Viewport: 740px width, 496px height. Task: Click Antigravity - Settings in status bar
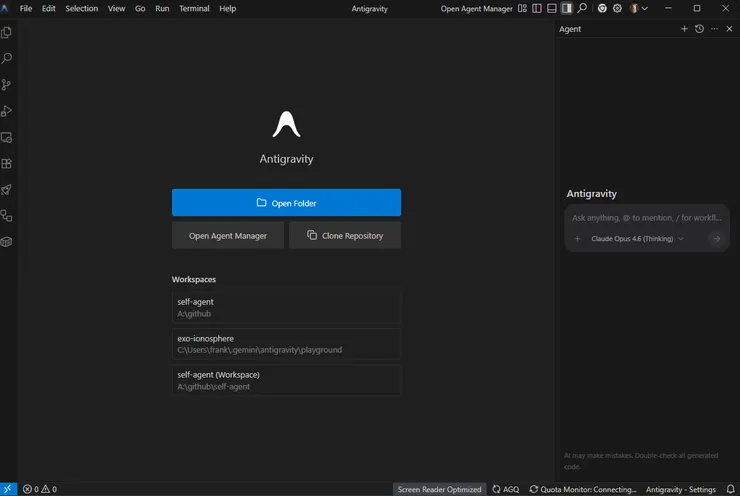point(681,489)
